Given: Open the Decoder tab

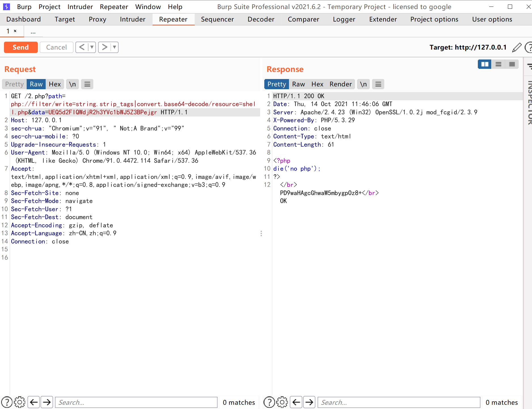Looking at the screenshot, I should (x=261, y=19).
